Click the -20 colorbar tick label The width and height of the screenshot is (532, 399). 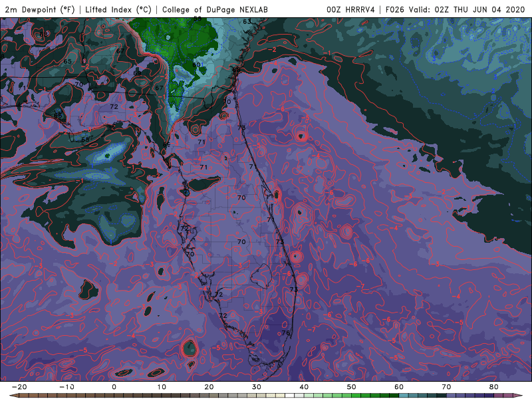coord(19,387)
